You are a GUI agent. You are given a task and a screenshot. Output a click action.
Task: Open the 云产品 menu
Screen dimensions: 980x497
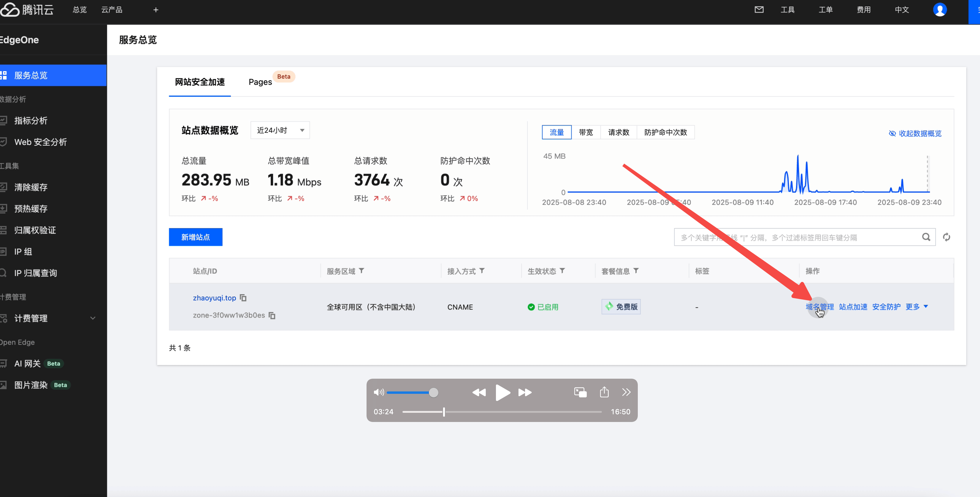click(112, 10)
